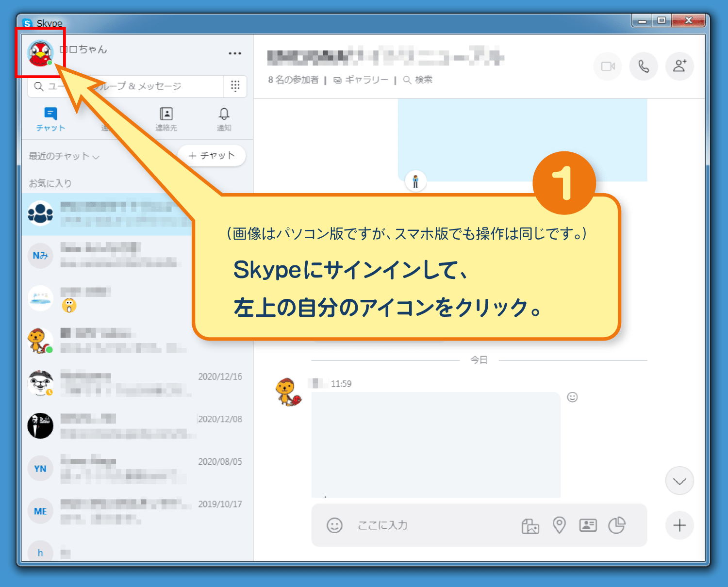Open the chat dated 2020/12/08

[137, 426]
